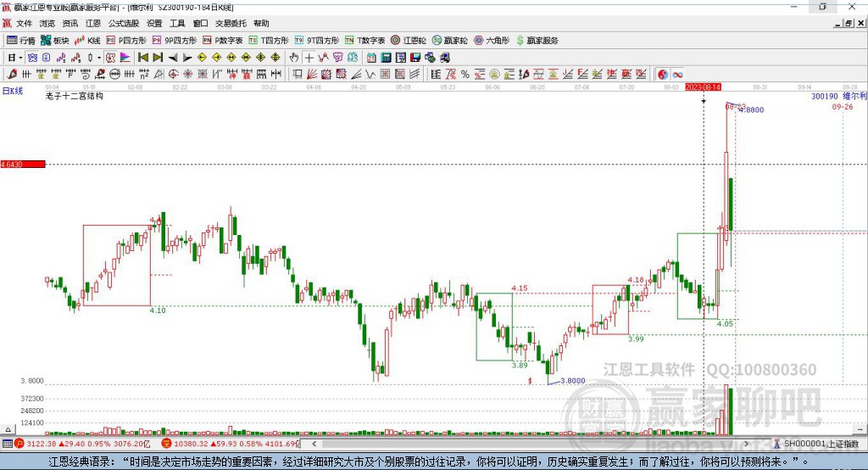Click the yin-yang taiji icon
868x470 pixels.
coord(663,75)
